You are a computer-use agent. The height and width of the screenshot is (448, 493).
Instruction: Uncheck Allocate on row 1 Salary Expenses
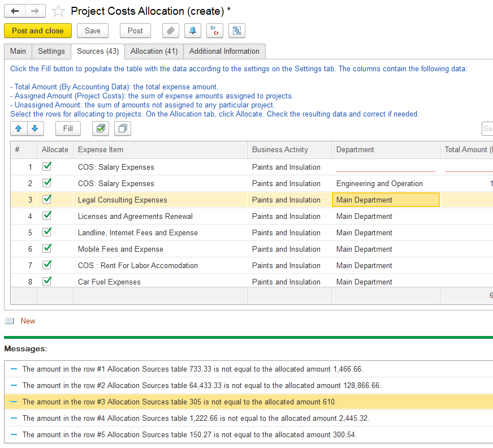[x=47, y=166]
